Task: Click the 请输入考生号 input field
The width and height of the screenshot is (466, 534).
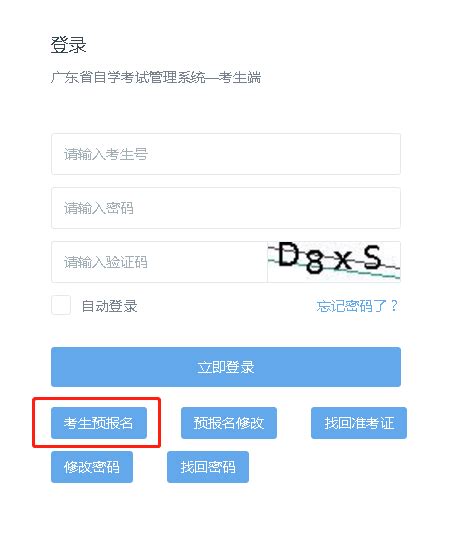Action: (x=226, y=154)
